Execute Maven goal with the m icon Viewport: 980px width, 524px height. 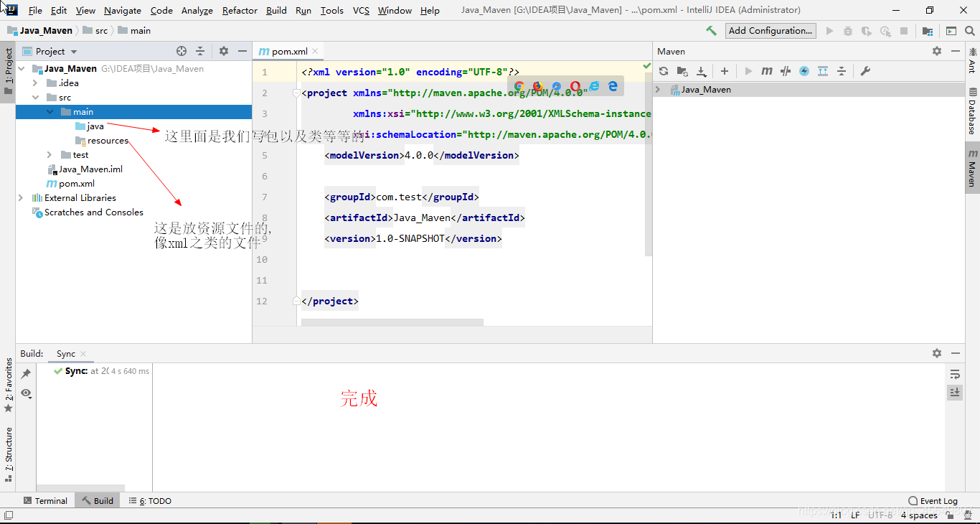coord(767,71)
